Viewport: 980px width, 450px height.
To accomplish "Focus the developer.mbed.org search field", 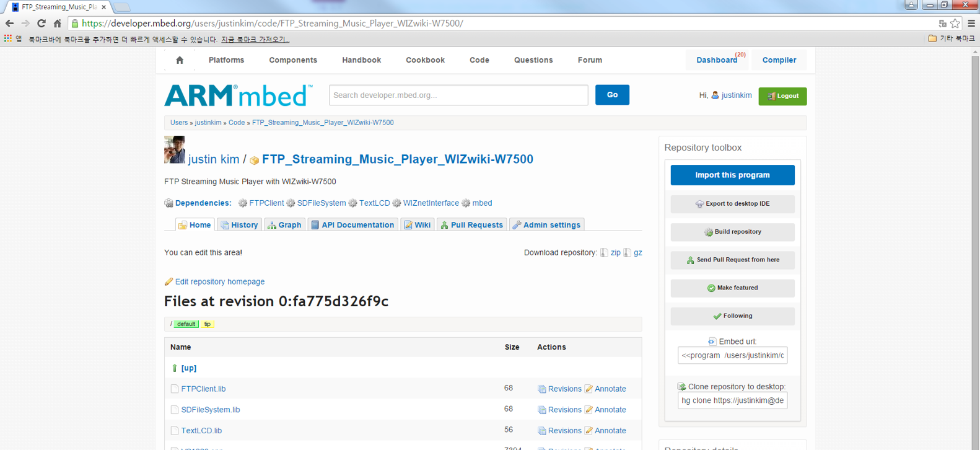I will point(458,95).
